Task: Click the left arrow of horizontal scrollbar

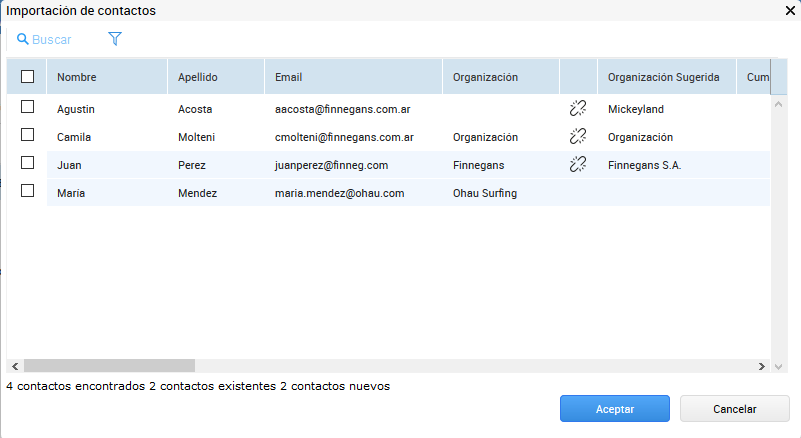Action: pos(14,366)
